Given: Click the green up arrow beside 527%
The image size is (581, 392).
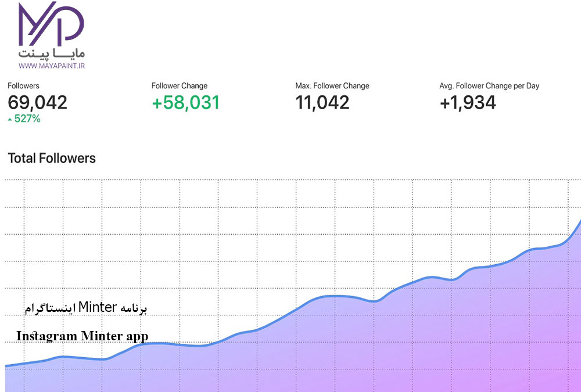Looking at the screenshot, I should coord(10,119).
